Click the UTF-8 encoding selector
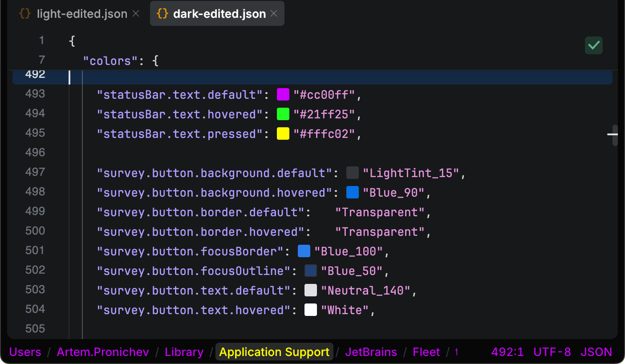This screenshot has width=625, height=364. pyautogui.click(x=552, y=352)
